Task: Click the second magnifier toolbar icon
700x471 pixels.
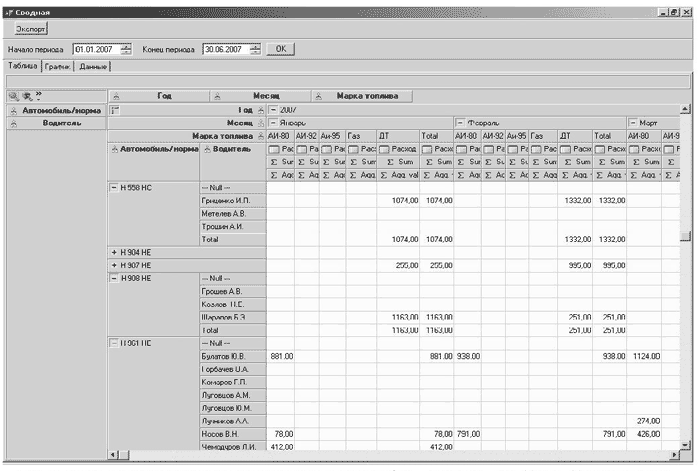Action: click(27, 96)
